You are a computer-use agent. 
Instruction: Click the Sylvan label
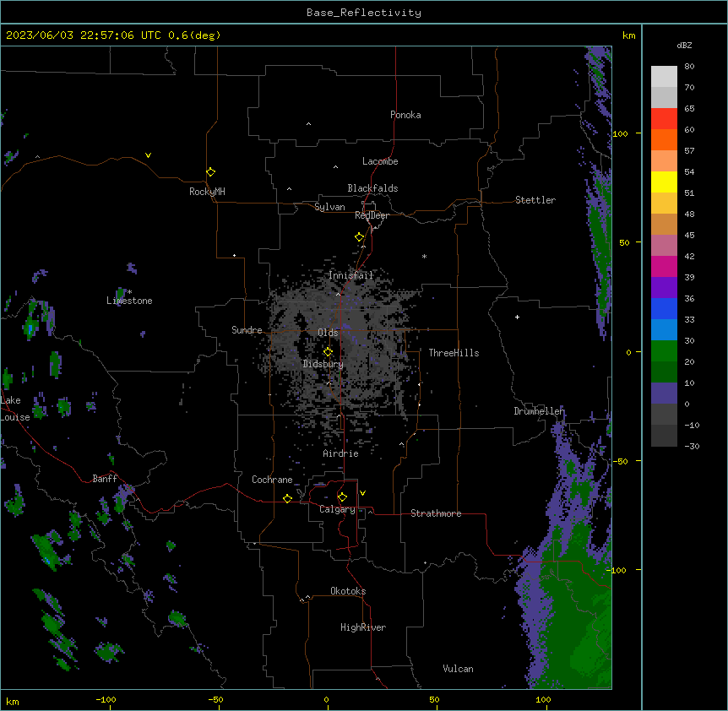pos(329,207)
